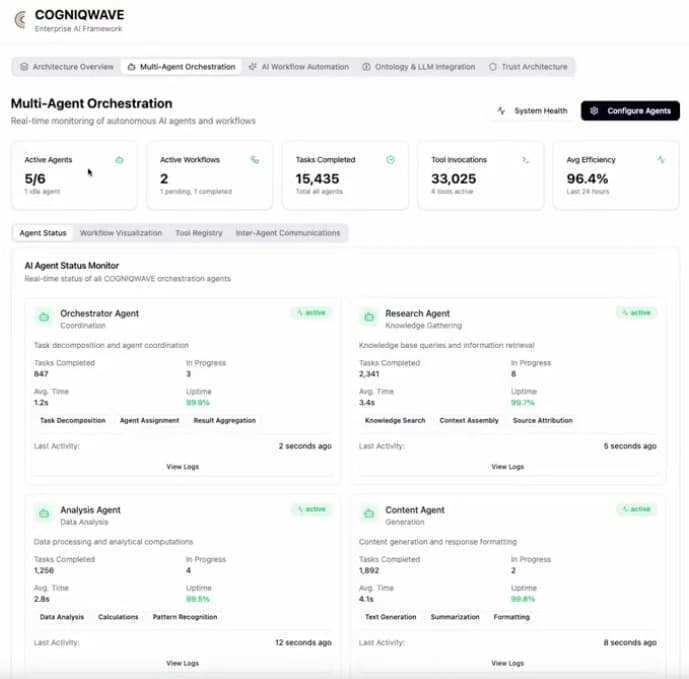
Task: Click the Result Aggregation tag
Action: [225, 421]
